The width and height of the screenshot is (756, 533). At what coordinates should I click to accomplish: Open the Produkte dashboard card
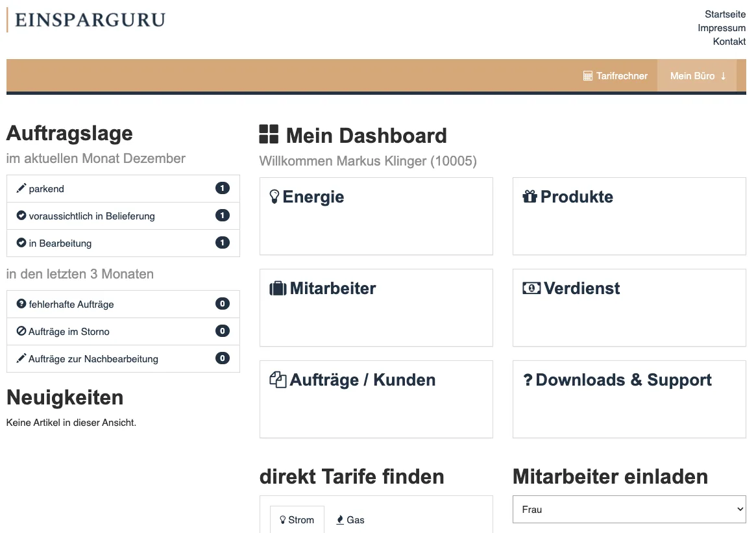(x=629, y=216)
